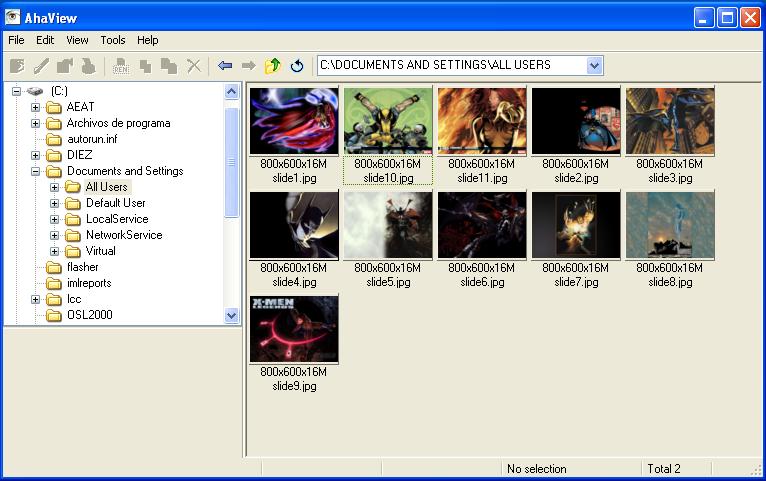Select the Virtual tree label
The width and height of the screenshot is (766, 481).
(101, 251)
